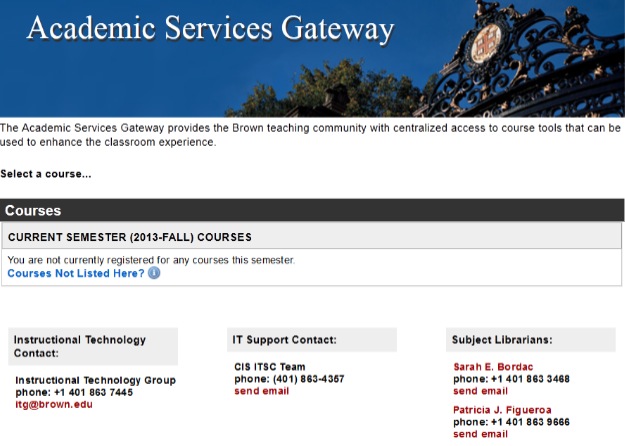Click the Select a course label

(x=46, y=174)
